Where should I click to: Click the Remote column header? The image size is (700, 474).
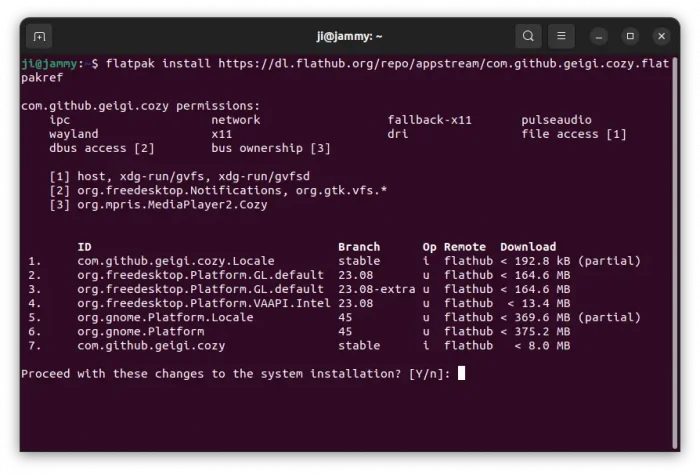(465, 247)
